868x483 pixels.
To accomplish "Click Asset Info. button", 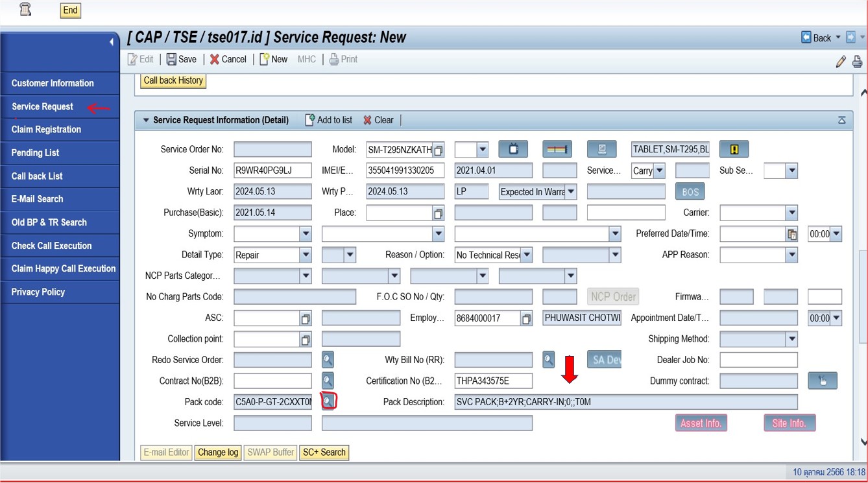I will click(701, 423).
